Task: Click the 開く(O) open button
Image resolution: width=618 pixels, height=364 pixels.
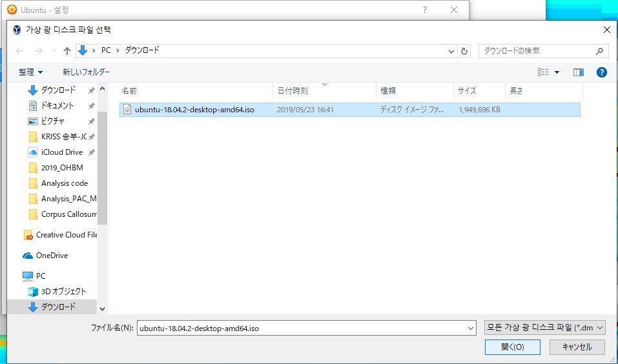Action: (512, 347)
